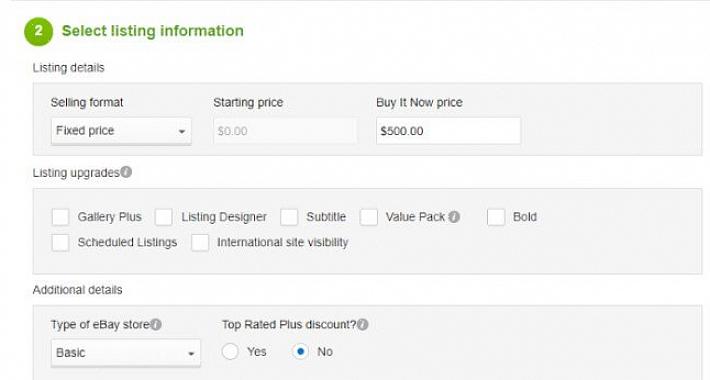Enable the Gallery Plus checkbox
The width and height of the screenshot is (710, 380).
60,217
